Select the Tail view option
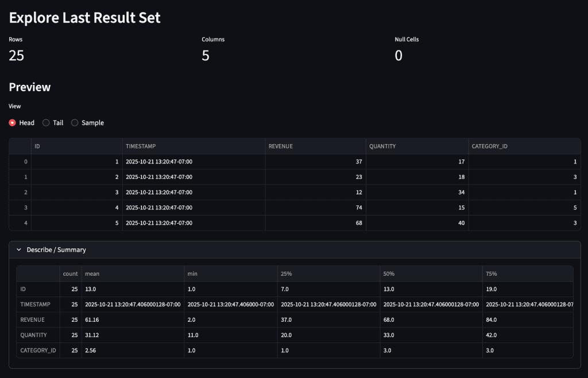This screenshot has height=378, width=588. tap(47, 123)
